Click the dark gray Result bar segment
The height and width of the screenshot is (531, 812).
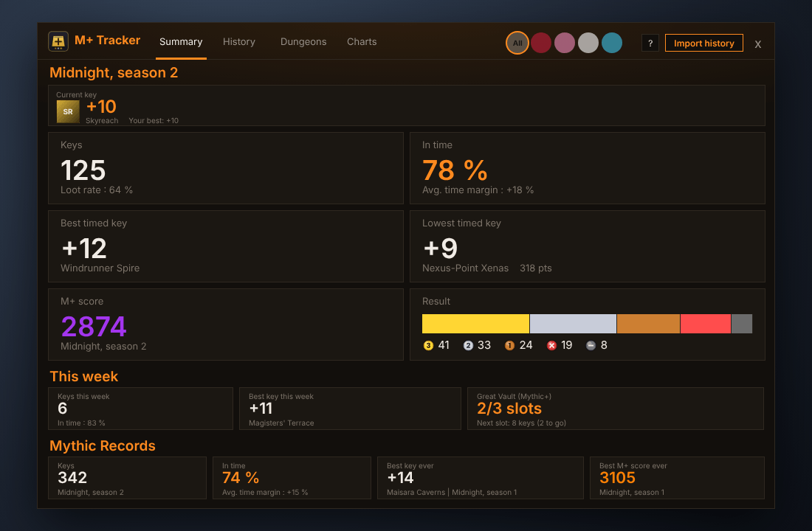pos(742,324)
